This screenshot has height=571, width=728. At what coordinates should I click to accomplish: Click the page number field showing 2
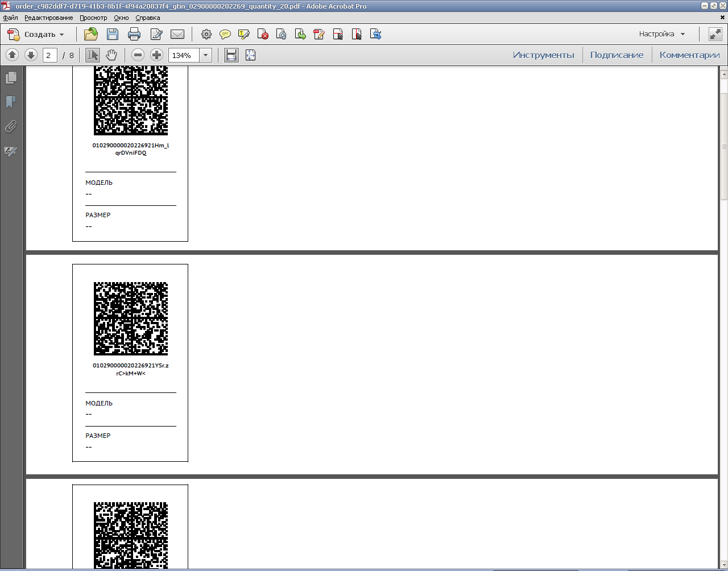(x=49, y=55)
